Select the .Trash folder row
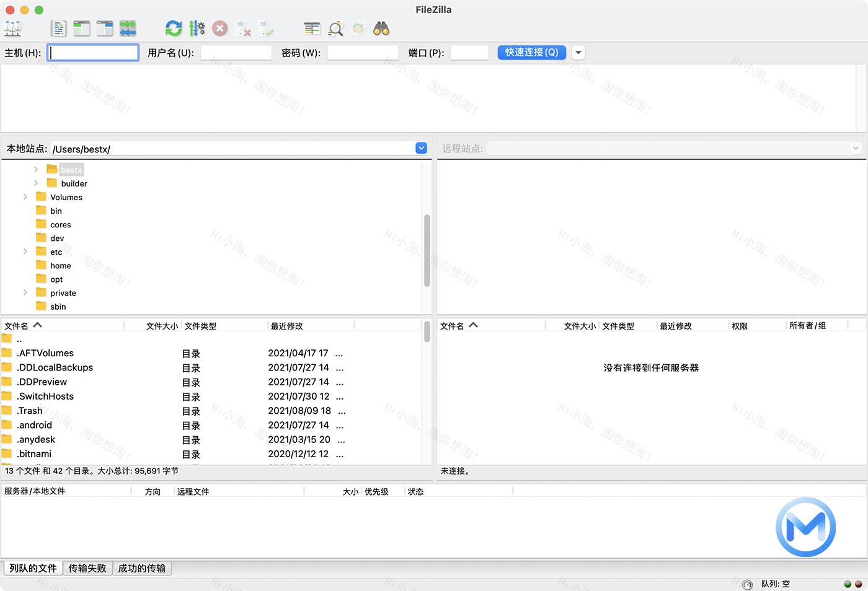The height and width of the screenshot is (591, 868). coord(211,411)
